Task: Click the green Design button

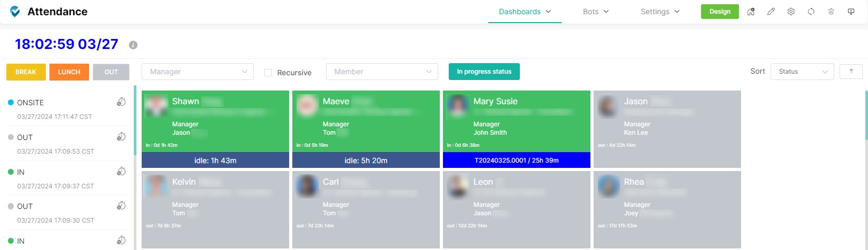Action: click(719, 12)
